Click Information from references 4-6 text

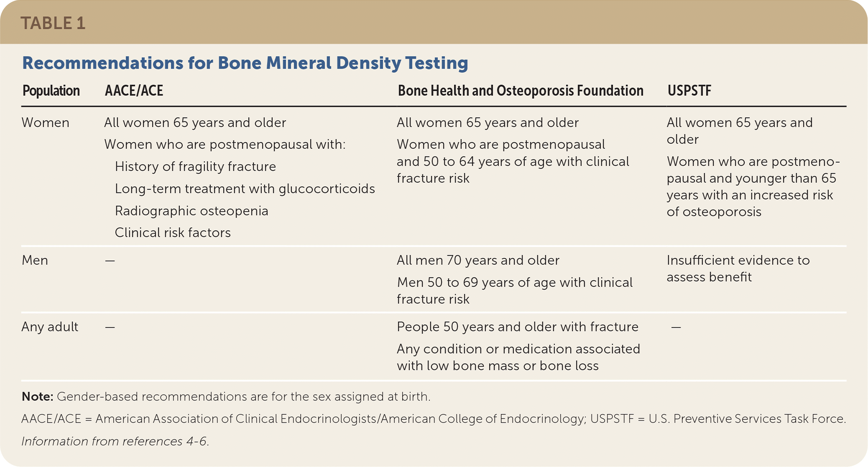[115, 441]
